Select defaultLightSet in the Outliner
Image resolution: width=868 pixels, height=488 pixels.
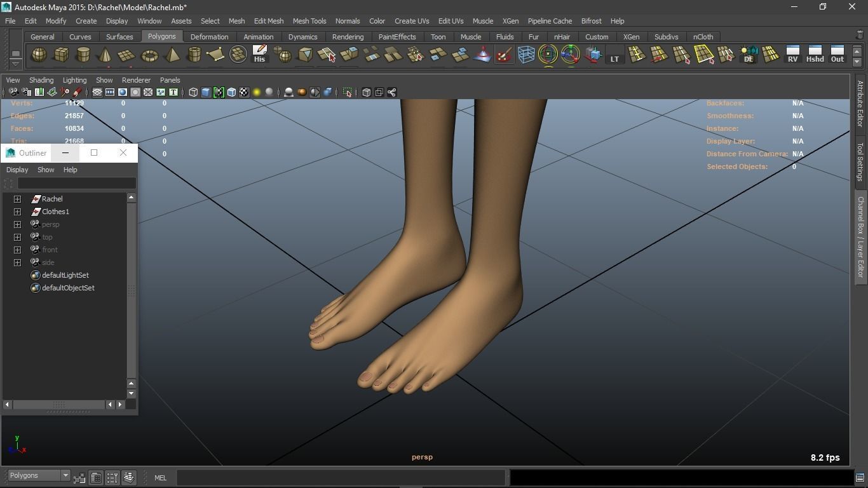pos(65,275)
